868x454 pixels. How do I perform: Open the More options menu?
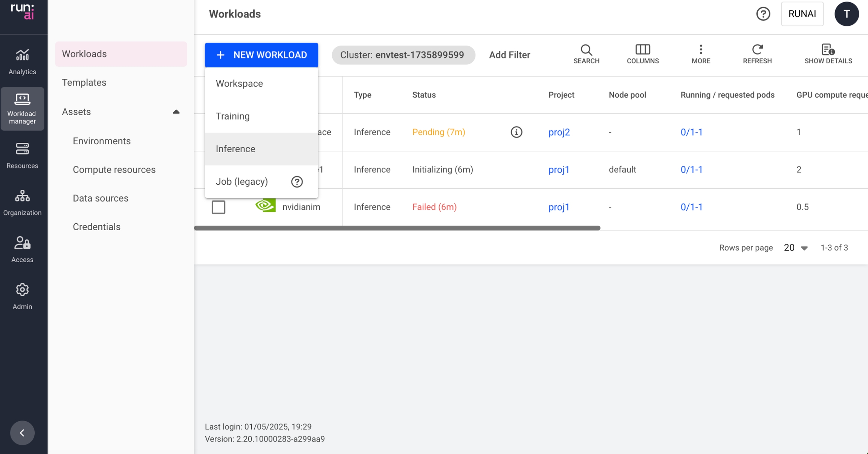pos(700,54)
